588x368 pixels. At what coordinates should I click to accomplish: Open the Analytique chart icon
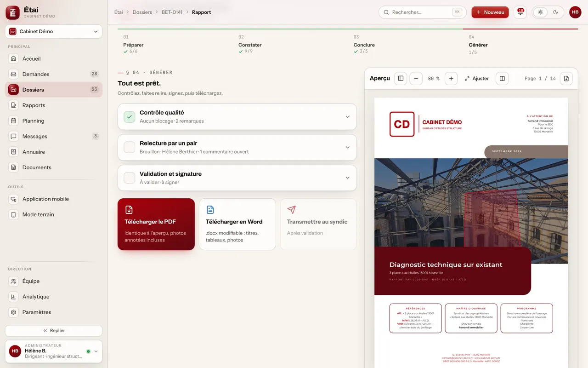(14, 297)
